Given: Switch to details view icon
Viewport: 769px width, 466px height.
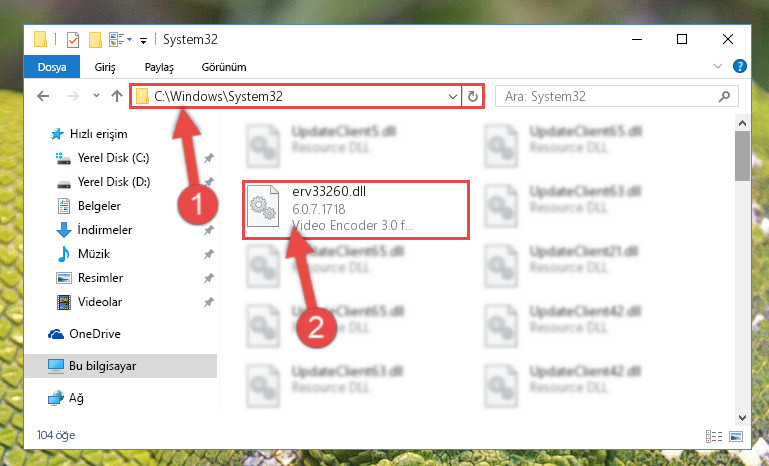Looking at the screenshot, I should 714,436.
